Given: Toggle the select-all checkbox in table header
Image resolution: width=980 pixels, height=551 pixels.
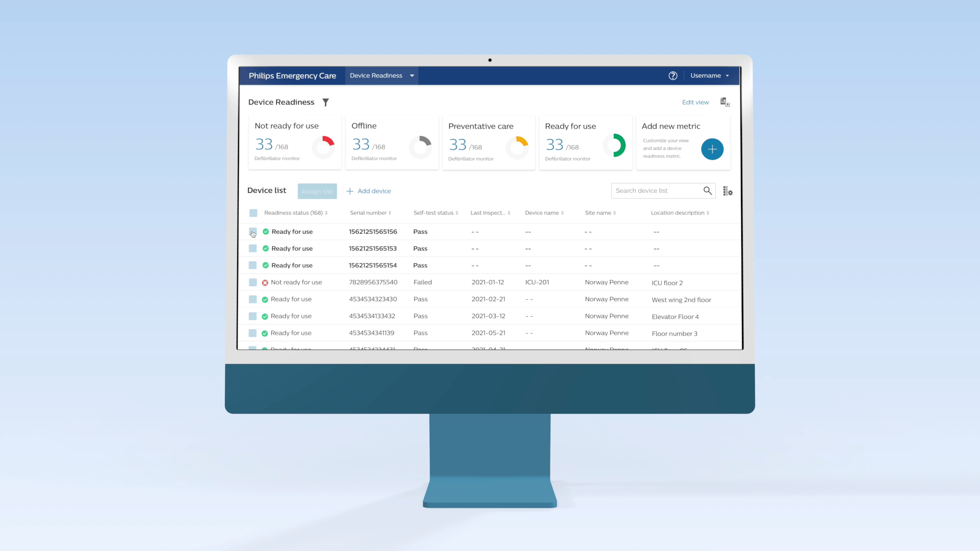Looking at the screenshot, I should tap(253, 213).
